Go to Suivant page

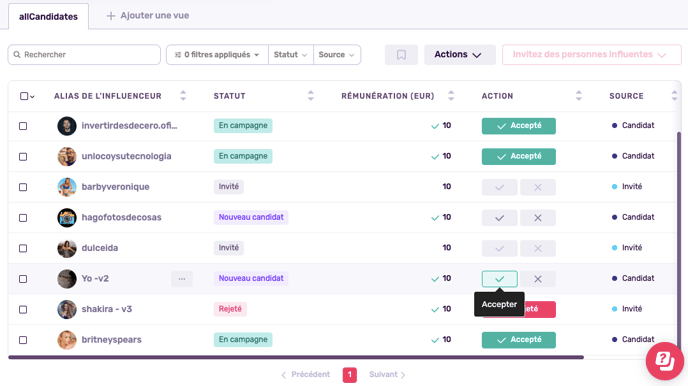coord(387,375)
